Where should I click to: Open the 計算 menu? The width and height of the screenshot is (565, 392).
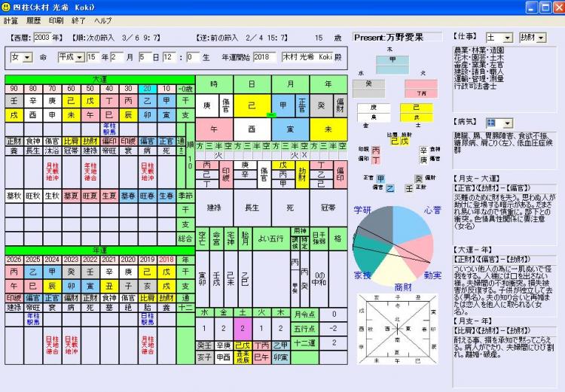coord(11,21)
